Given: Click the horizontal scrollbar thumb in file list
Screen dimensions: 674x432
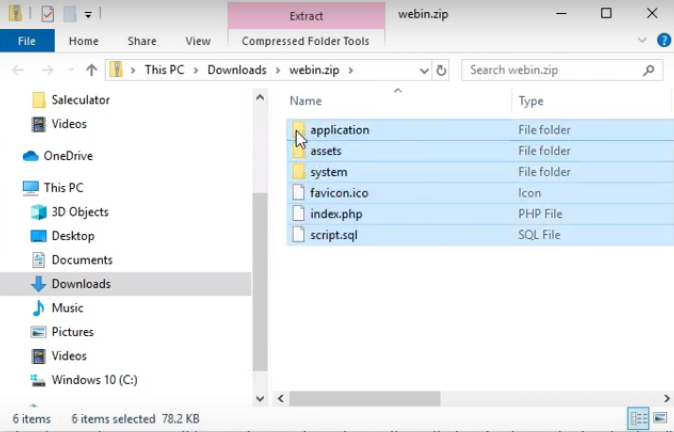Looking at the screenshot, I should pyautogui.click(x=365, y=398).
